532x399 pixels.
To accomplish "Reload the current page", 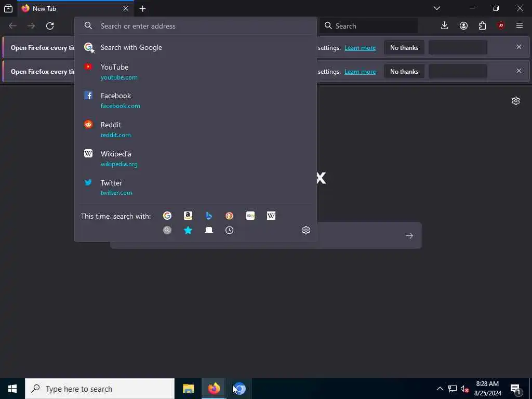I will 50,26.
